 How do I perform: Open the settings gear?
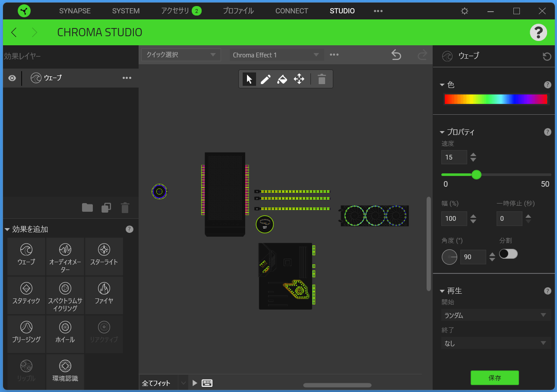(465, 11)
